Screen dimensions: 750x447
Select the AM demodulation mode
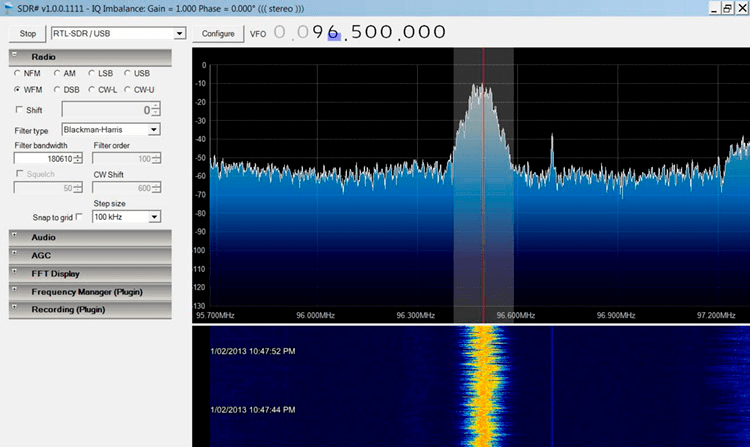click(x=57, y=73)
